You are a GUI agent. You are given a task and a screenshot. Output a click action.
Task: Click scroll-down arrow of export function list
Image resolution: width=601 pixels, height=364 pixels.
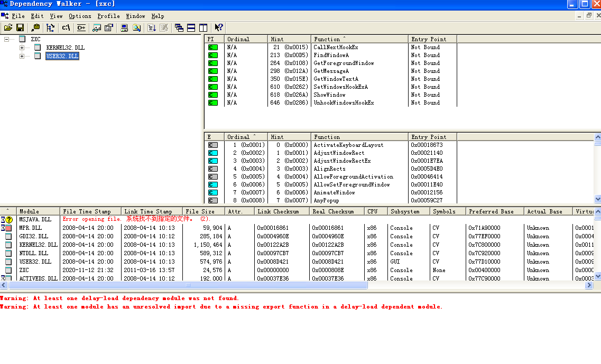click(x=597, y=199)
